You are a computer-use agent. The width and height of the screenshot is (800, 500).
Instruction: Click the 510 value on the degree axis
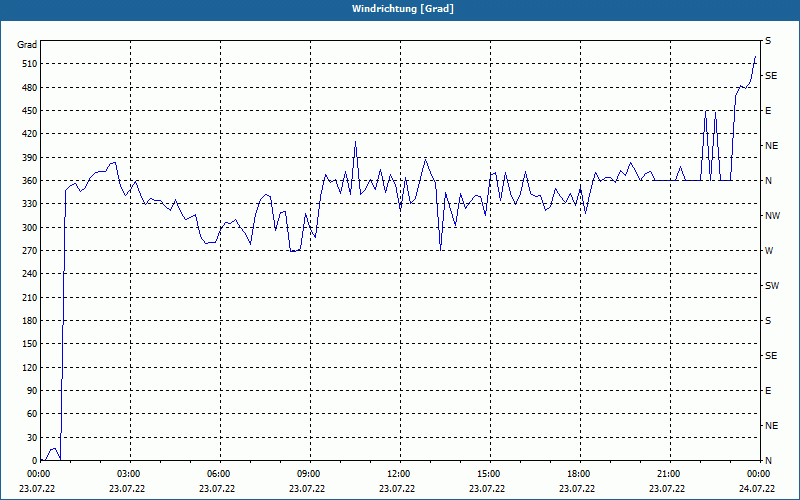tap(29, 64)
